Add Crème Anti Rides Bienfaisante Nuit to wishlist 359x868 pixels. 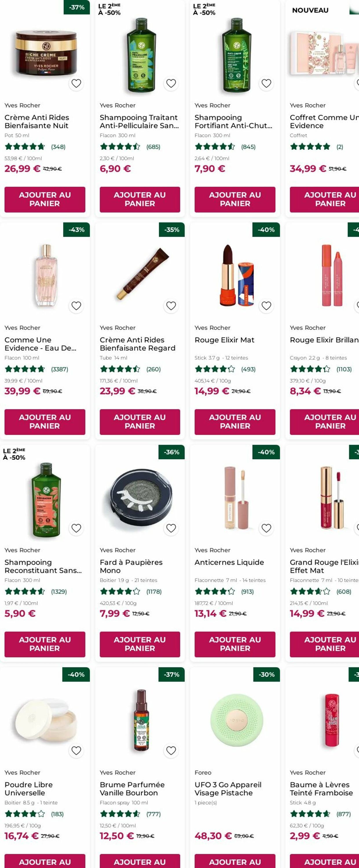tap(76, 83)
